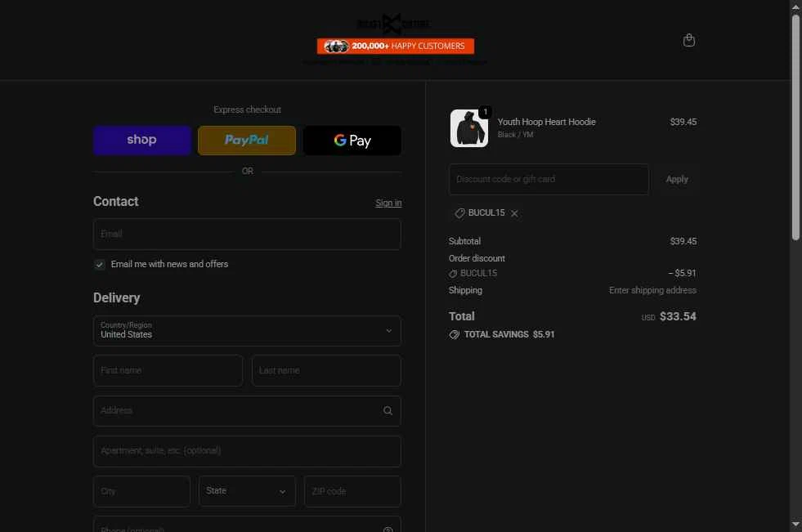Click the page vertical scrollbar thumb
Screen dimensions: 802x532
pyautogui.click(x=795, y=127)
